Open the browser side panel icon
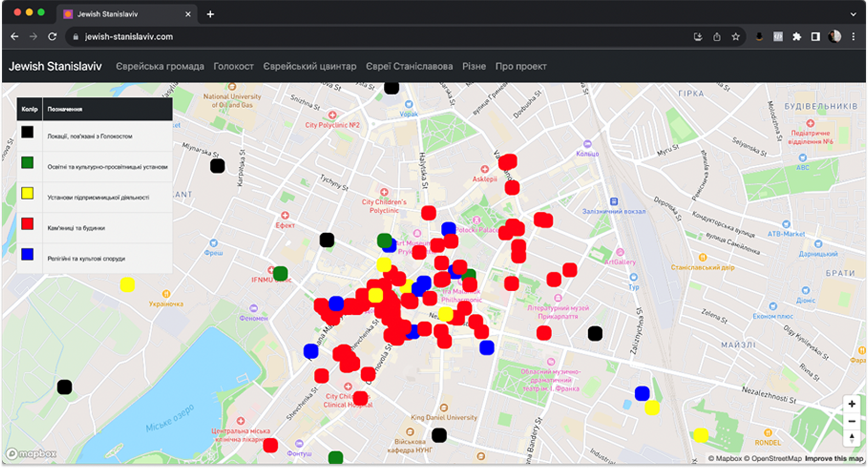This screenshot has width=868, height=468. (x=815, y=37)
